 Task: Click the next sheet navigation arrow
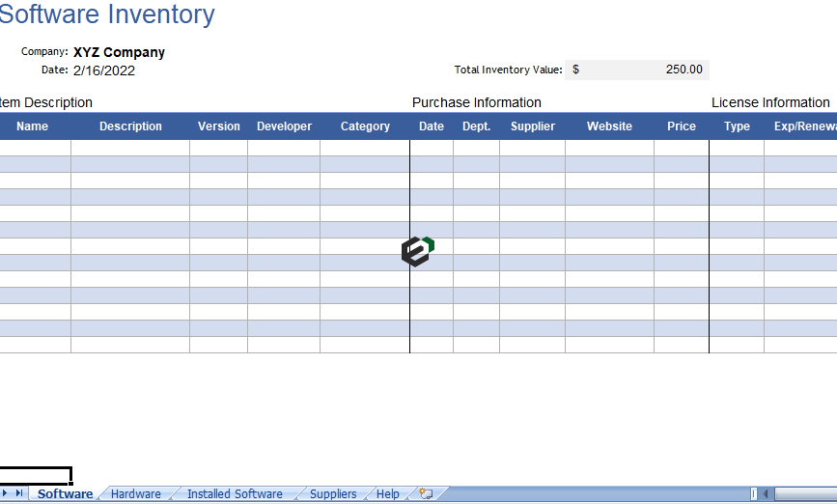click(x=6, y=493)
